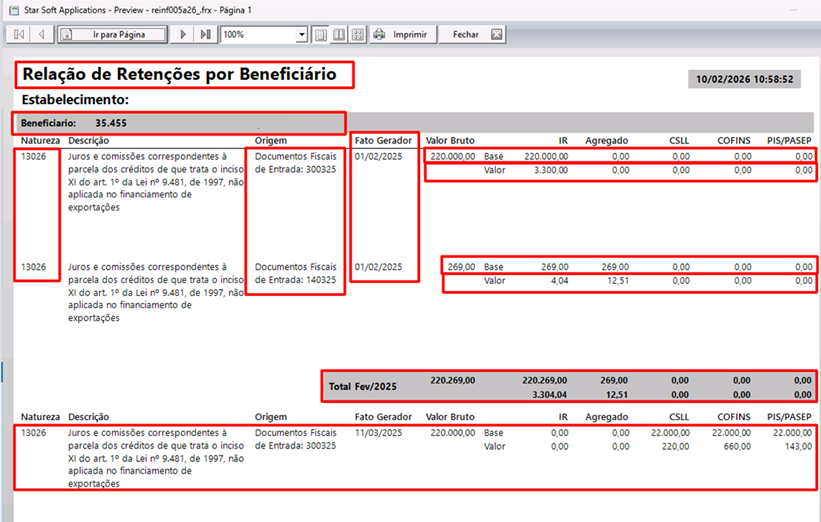Click the Beneficiário 35.455 header bar

[x=180, y=123]
